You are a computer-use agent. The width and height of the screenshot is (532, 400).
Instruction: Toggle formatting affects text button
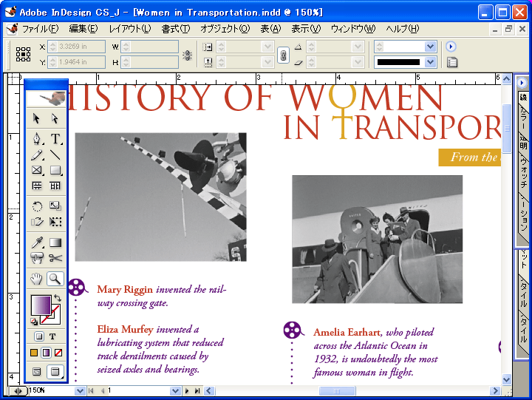(x=52, y=336)
